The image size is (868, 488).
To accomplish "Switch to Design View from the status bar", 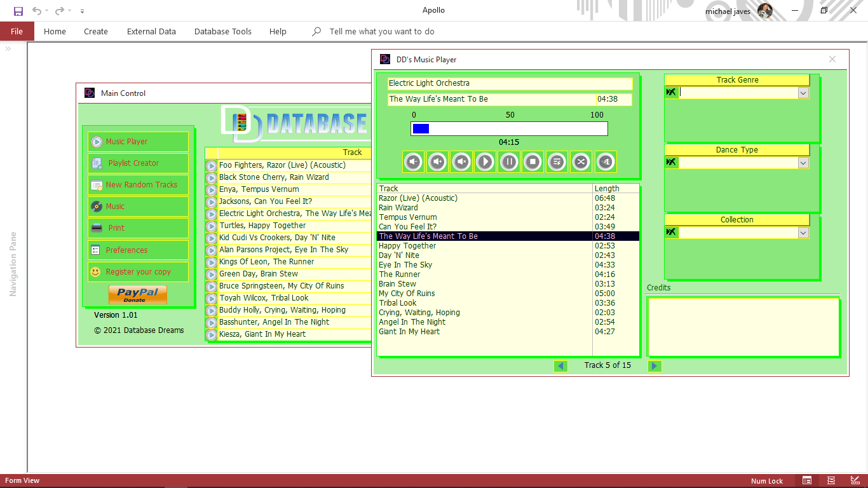I will coord(855,480).
